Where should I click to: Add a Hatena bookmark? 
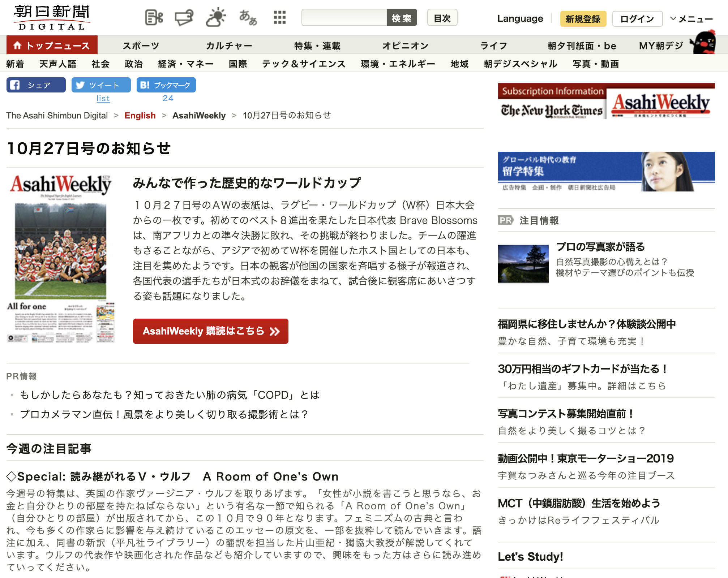pyautogui.click(x=166, y=85)
